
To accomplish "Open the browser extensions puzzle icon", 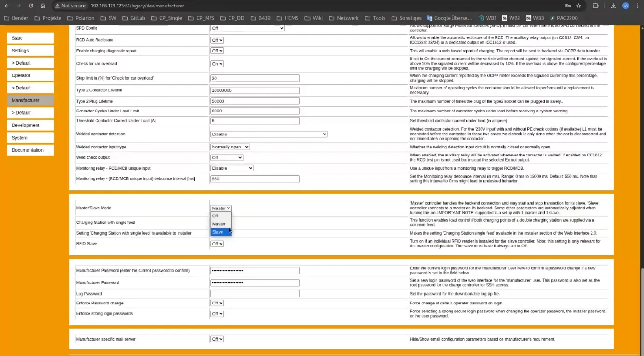I will coord(596,6).
